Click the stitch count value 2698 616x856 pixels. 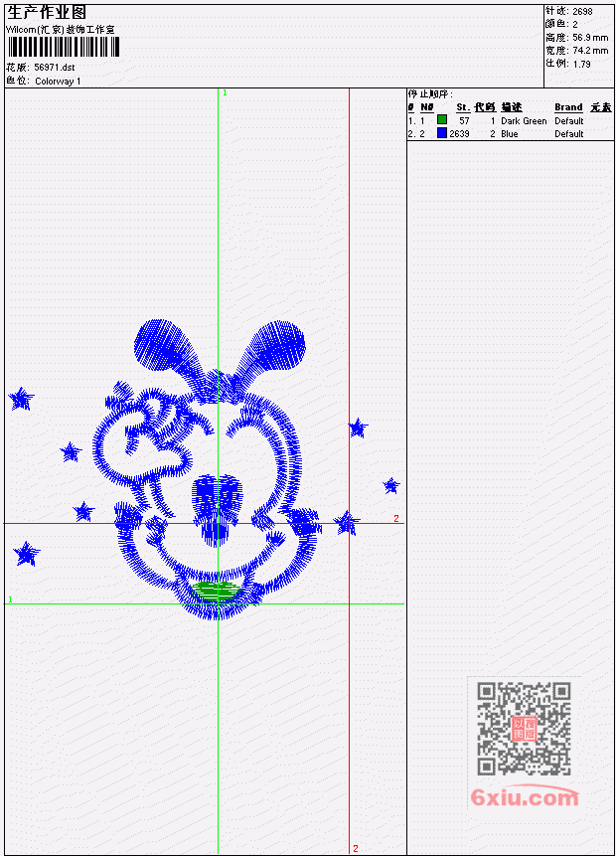(x=582, y=11)
